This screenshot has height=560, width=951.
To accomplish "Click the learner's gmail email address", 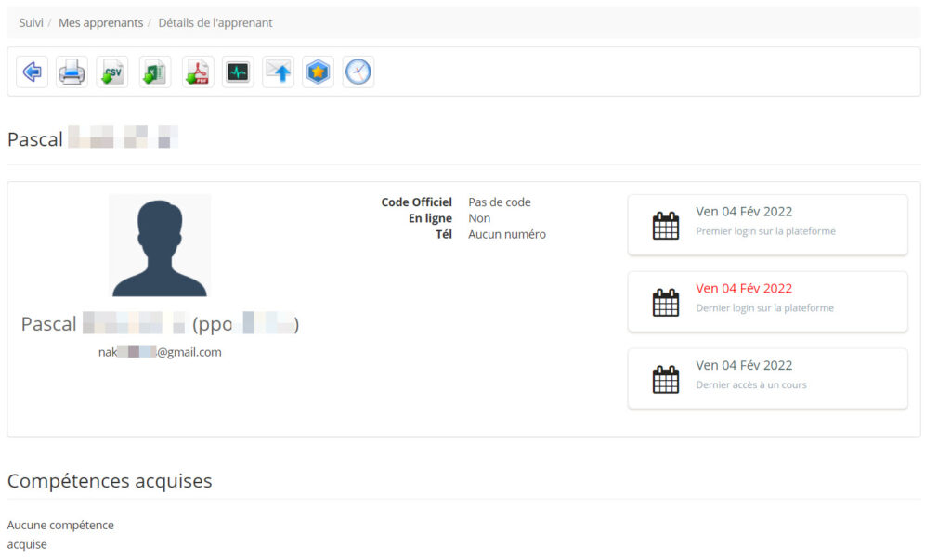I will 160,352.
